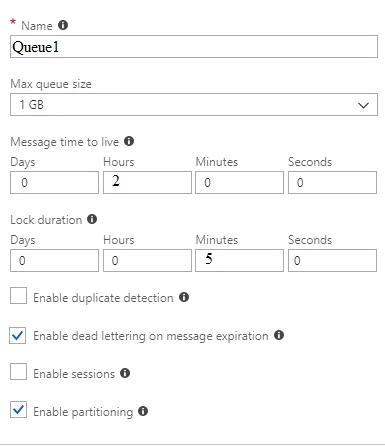The width and height of the screenshot is (385, 446).
Task: Click the info icon next to Name
Action: 63,25
